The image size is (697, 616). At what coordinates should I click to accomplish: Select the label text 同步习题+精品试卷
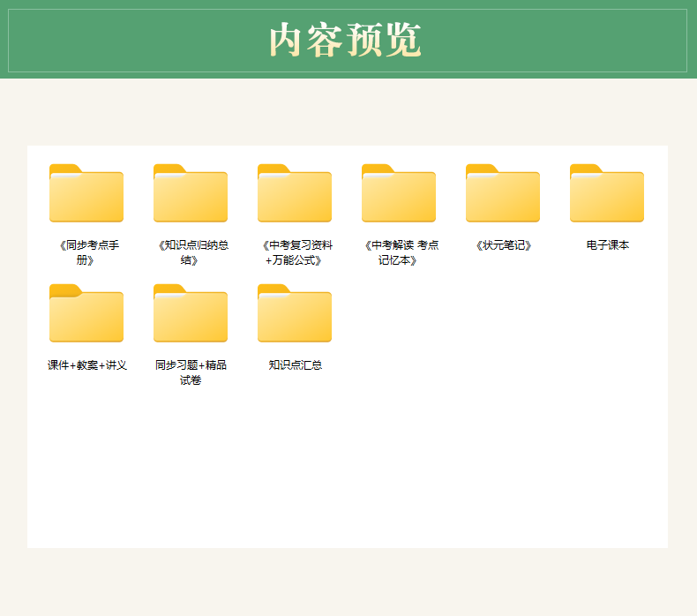(x=191, y=372)
